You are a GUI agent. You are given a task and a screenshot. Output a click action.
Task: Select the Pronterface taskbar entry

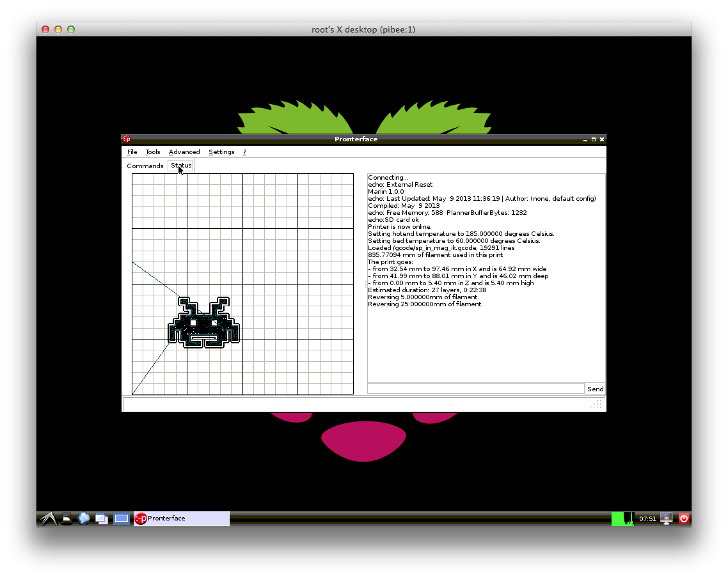182,519
